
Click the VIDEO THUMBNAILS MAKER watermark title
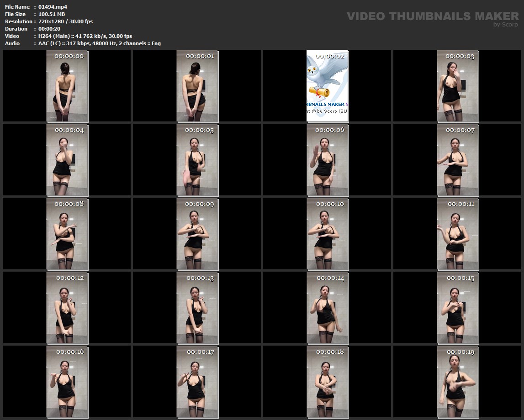(x=432, y=16)
